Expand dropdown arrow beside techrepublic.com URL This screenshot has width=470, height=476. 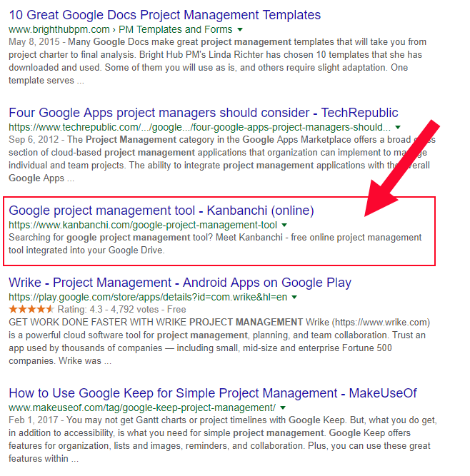(x=398, y=127)
